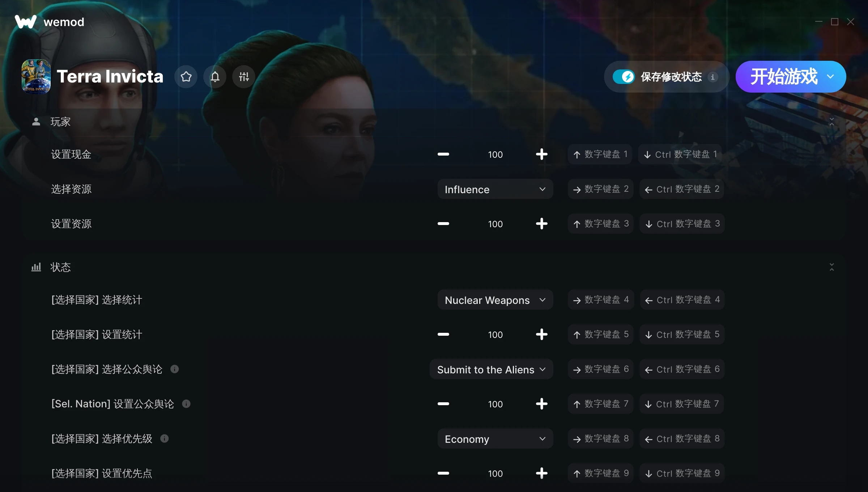Screen dimensions: 868x492
Task: Open the Influence resource dropdown
Action: coord(495,189)
